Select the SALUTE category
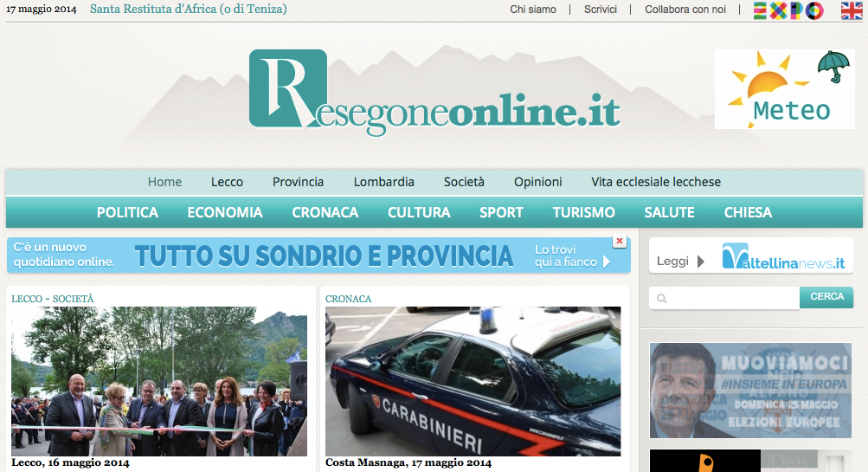Image resolution: width=868 pixels, height=472 pixels. (669, 212)
